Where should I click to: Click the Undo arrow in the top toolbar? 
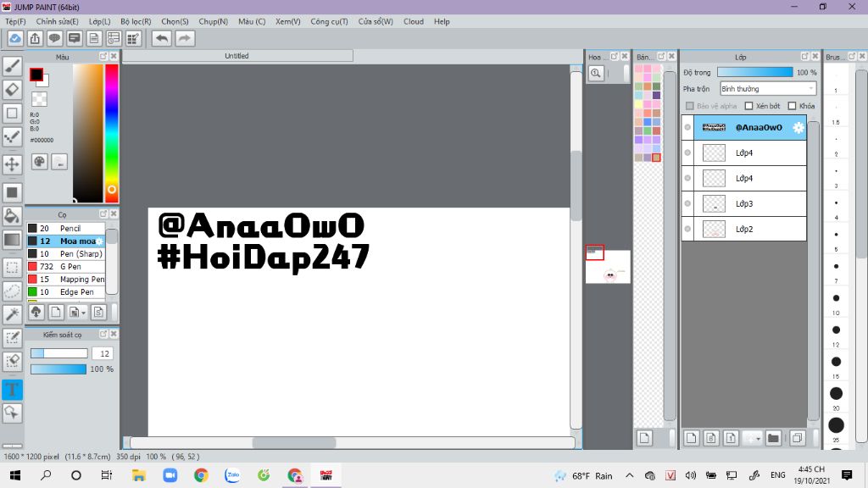click(x=162, y=38)
